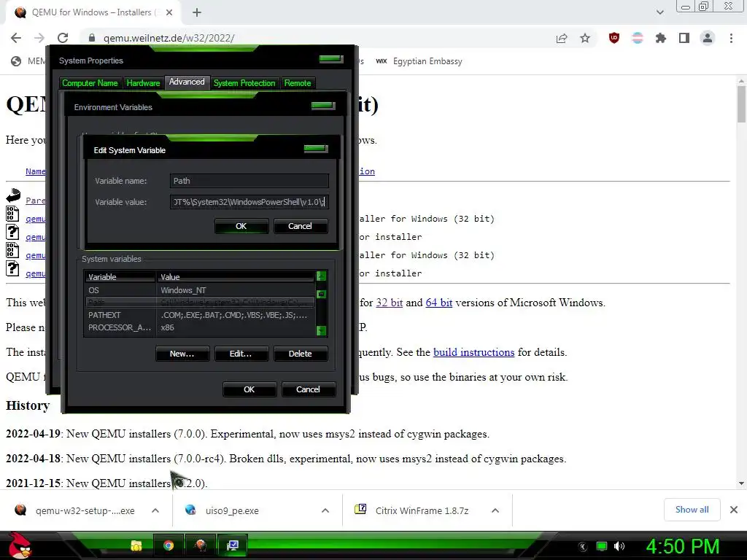This screenshot has height=560, width=747.
Task: Open the volume speaker tray icon
Action: pos(619,546)
